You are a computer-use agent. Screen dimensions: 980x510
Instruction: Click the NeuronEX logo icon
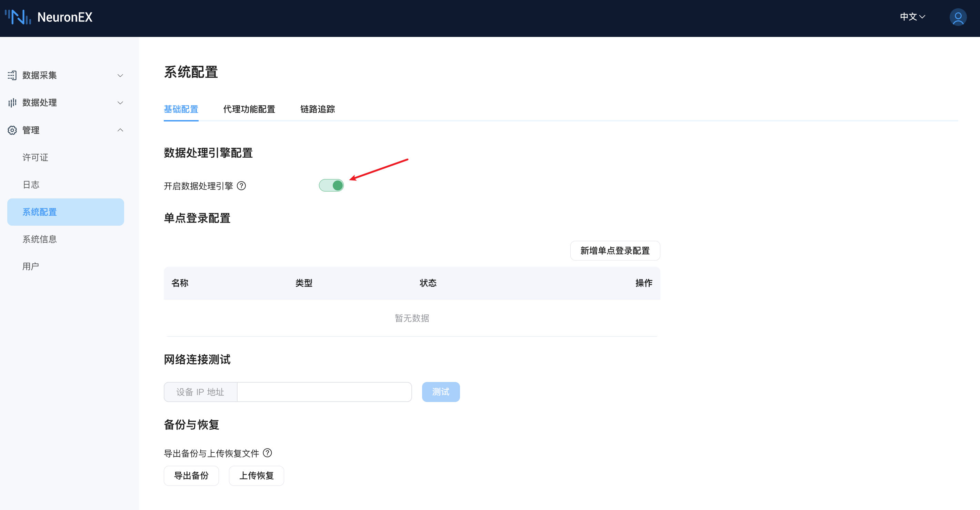[18, 17]
